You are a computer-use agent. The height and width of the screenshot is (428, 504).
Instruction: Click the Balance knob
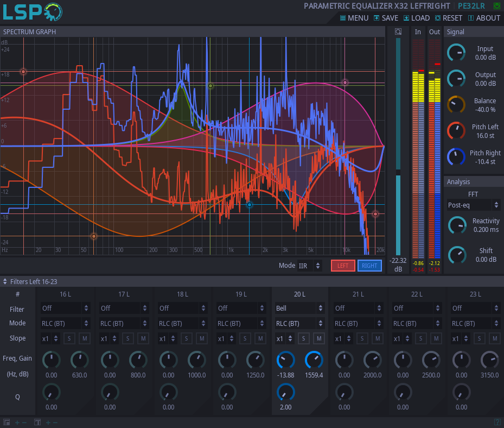pyautogui.click(x=456, y=105)
